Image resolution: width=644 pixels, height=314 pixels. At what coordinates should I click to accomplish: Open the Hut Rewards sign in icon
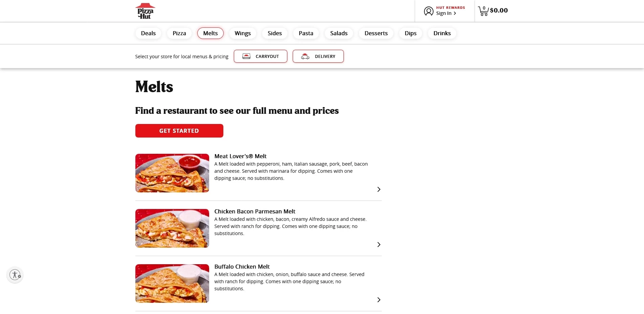click(x=428, y=11)
